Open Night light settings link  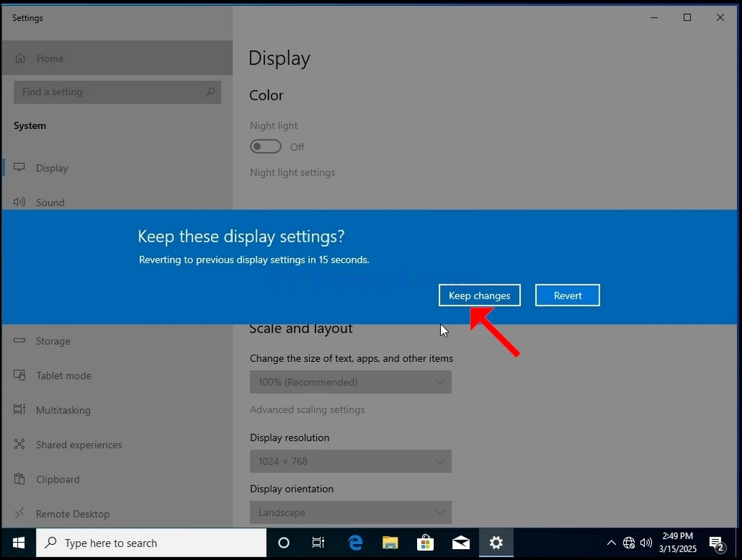292,173
